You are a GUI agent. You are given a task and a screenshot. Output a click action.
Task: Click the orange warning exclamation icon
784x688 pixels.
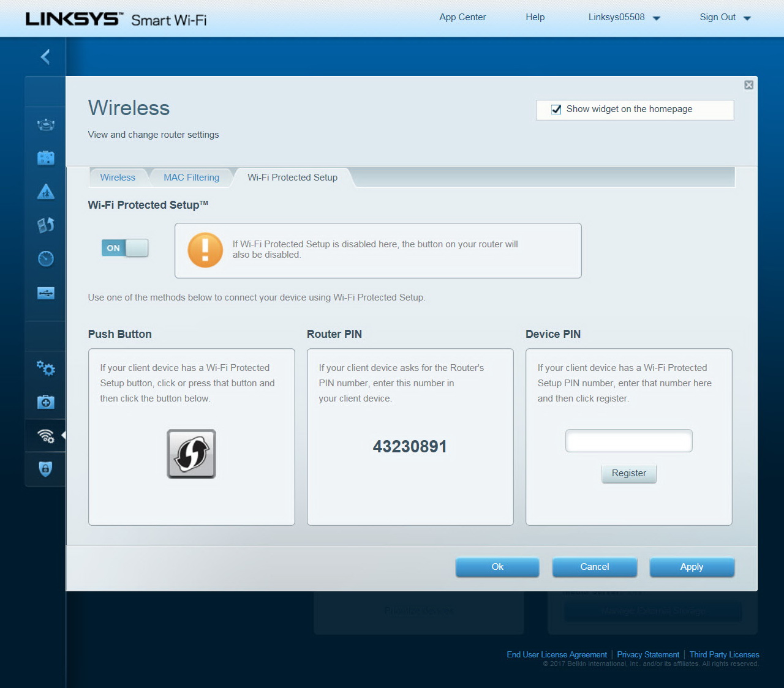tap(205, 250)
